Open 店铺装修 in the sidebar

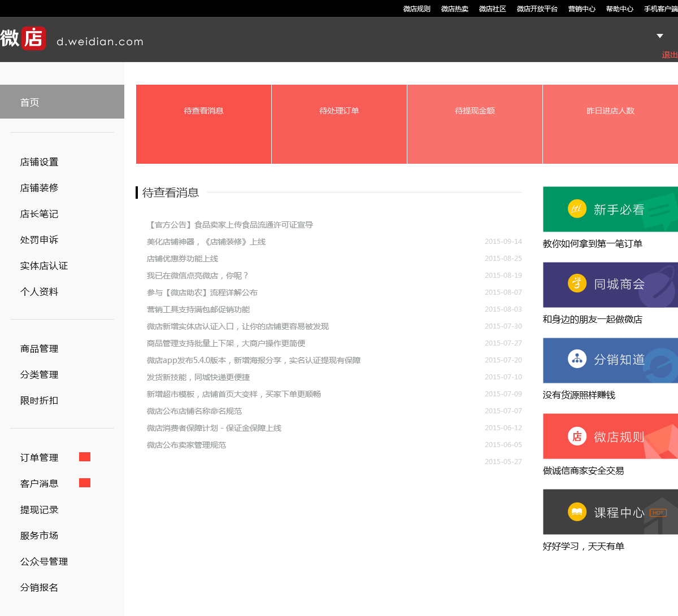(40, 188)
